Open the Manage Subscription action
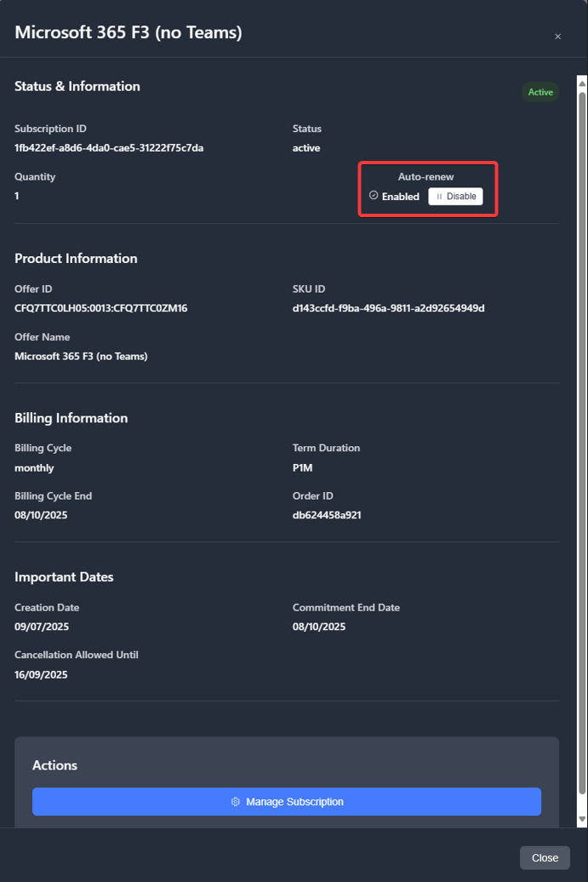 click(287, 802)
